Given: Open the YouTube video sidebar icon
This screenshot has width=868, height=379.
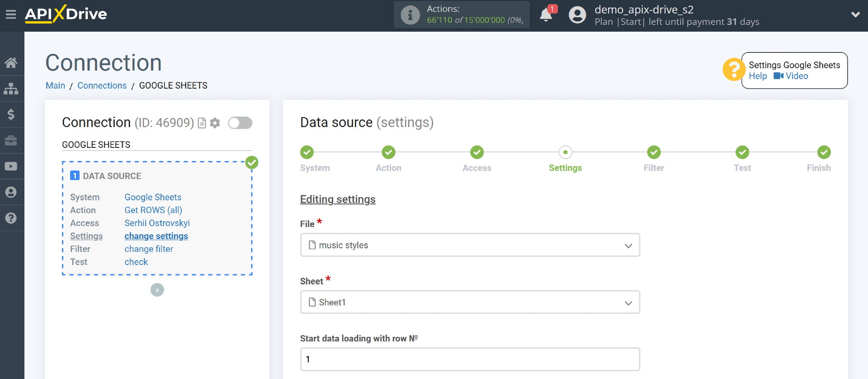Looking at the screenshot, I should click(x=11, y=166).
